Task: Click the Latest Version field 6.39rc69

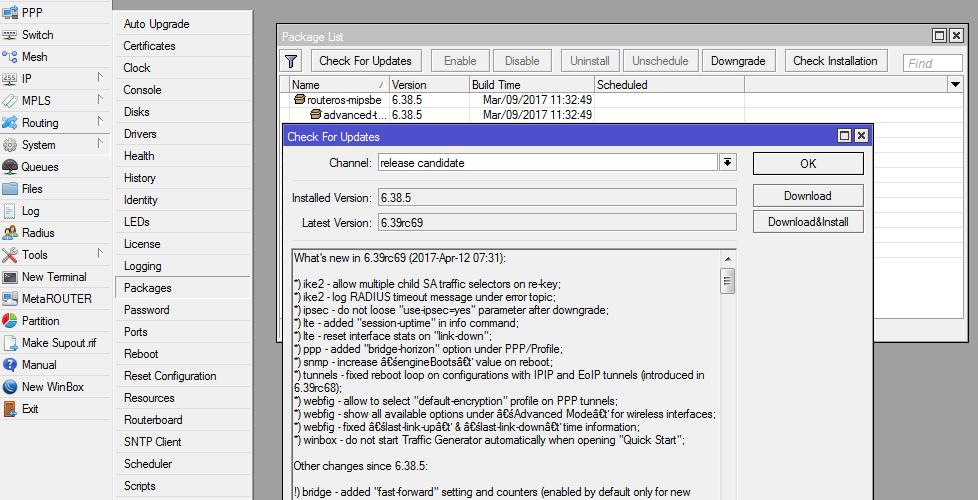Action: pyautogui.click(x=557, y=223)
